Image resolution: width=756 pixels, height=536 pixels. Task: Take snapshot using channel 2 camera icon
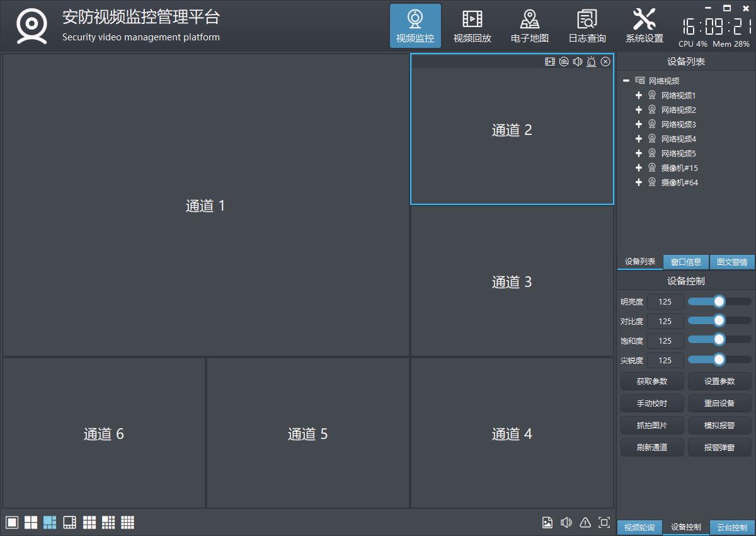point(564,62)
